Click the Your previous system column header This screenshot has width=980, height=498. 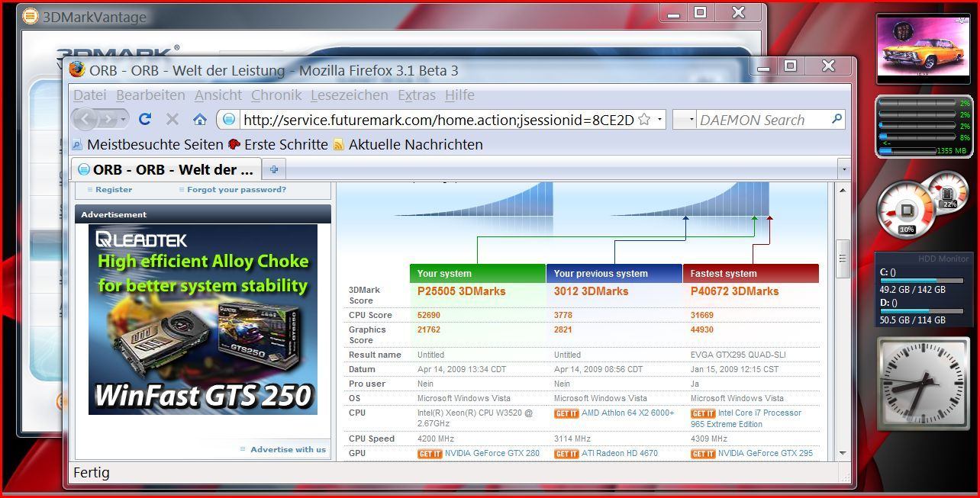[x=614, y=273]
